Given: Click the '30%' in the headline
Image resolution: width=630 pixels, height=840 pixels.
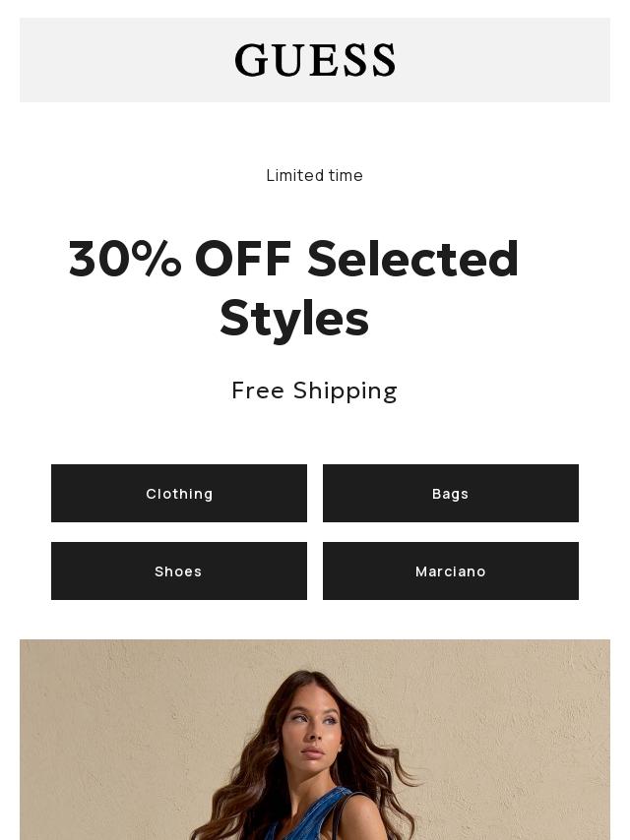Looking at the screenshot, I should tap(125, 260).
